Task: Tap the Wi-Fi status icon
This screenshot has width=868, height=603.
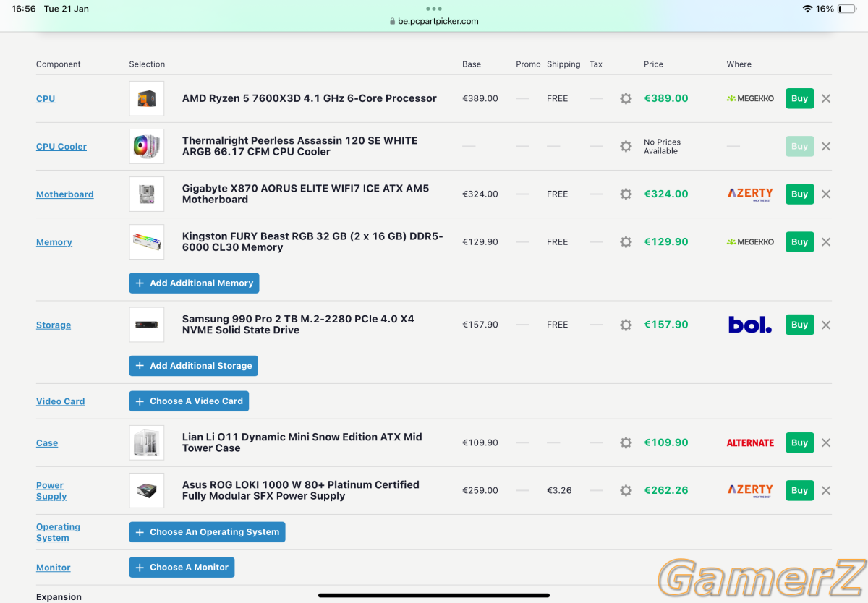Action: tap(807, 9)
